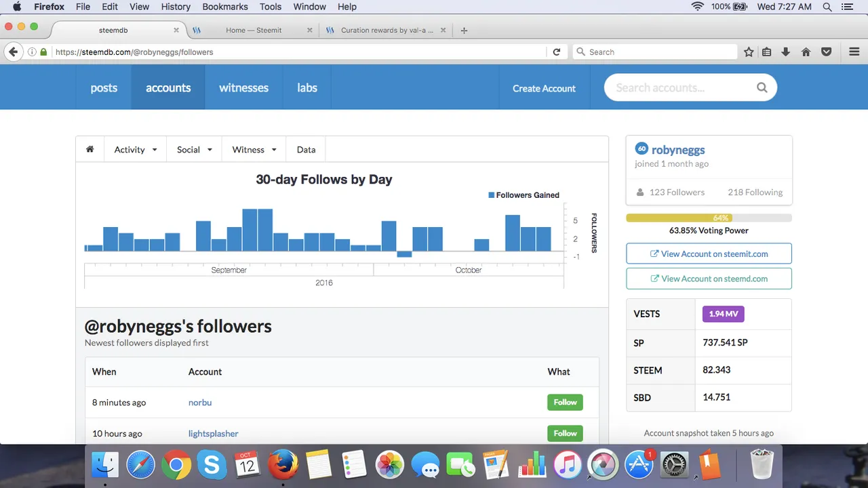The width and height of the screenshot is (868, 488).
Task: Click the 218 Following count
Action: (755, 192)
